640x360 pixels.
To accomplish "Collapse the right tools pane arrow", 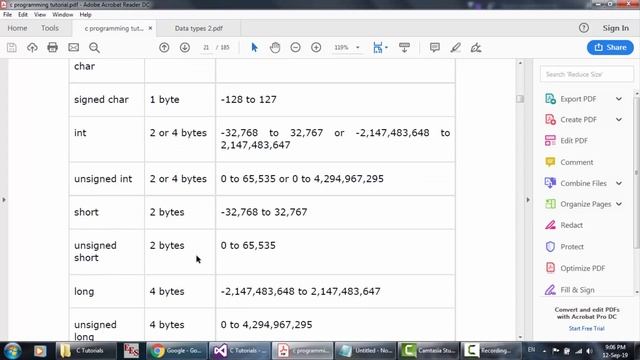I will pyautogui.click(x=528, y=200).
